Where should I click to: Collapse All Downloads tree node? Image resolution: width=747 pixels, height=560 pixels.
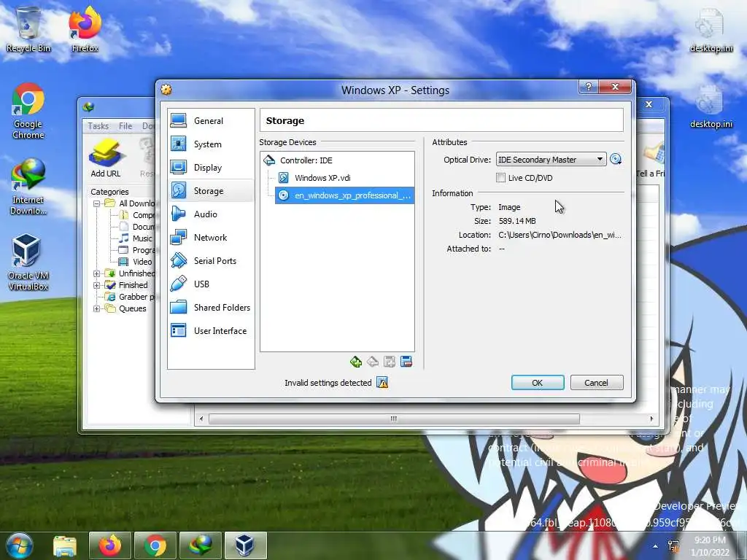pos(97,204)
